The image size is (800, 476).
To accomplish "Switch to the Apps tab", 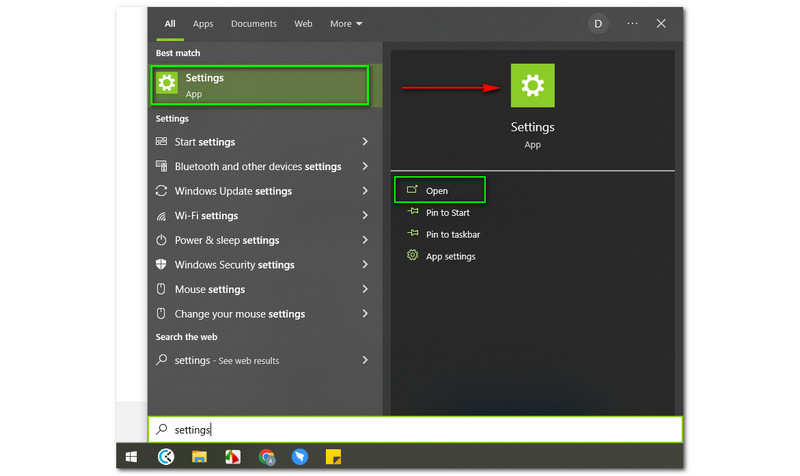I will pos(203,23).
